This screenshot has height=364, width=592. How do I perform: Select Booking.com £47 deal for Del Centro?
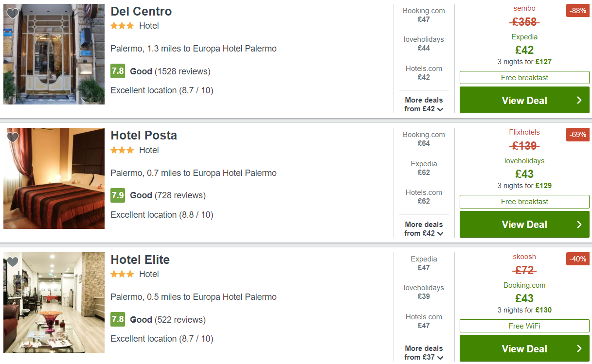point(424,15)
